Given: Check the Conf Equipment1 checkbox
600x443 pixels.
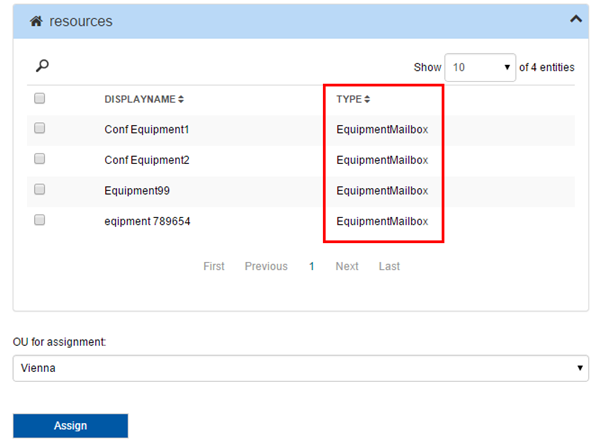Looking at the screenshot, I should tap(40, 129).
